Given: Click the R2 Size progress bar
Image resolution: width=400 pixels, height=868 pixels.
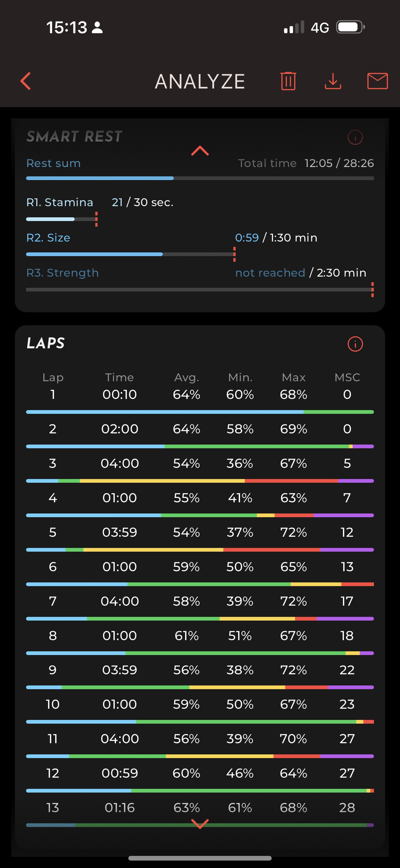Looking at the screenshot, I should click(x=131, y=254).
